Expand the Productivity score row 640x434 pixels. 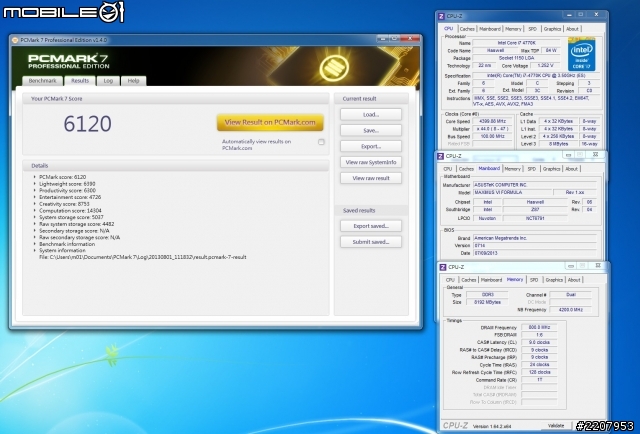pos(35,191)
